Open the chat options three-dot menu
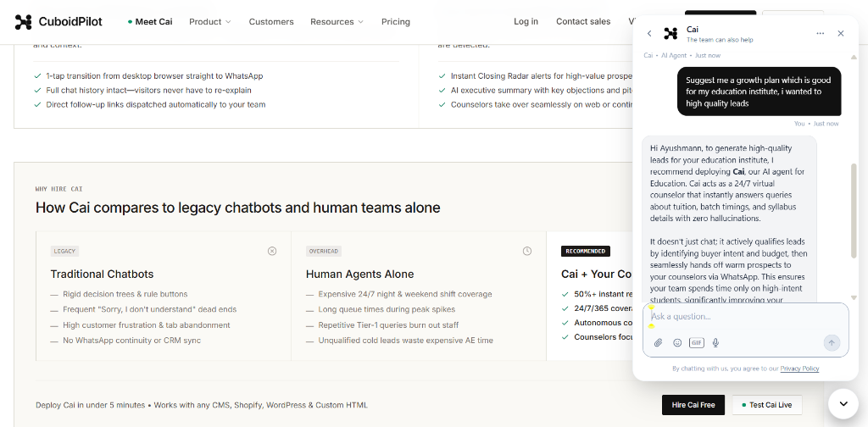 tap(821, 34)
